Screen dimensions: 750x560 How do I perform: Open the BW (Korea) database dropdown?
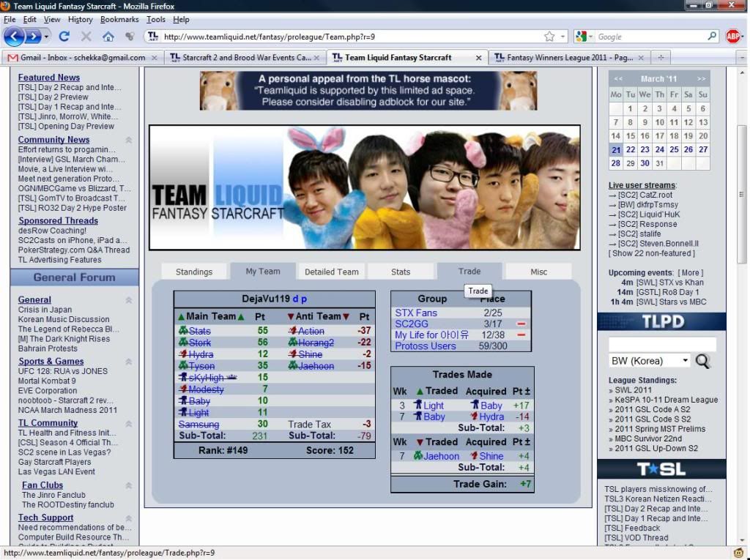click(x=649, y=361)
